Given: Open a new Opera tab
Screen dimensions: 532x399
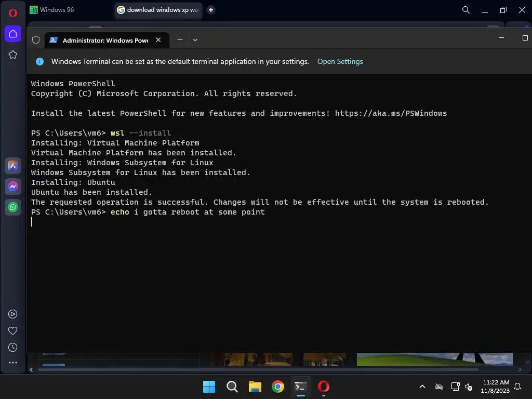Looking at the screenshot, I should tap(211, 10).
